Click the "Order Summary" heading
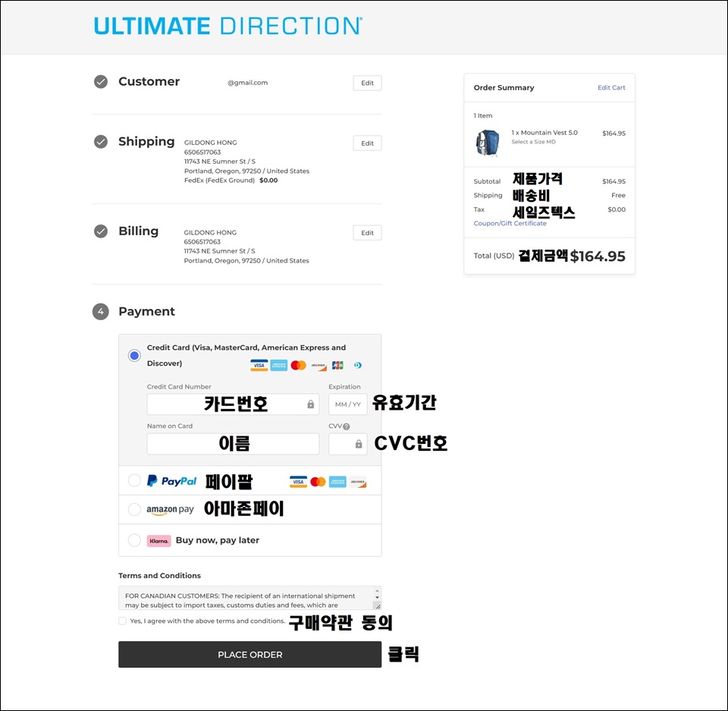This screenshot has width=728, height=711. coord(504,87)
